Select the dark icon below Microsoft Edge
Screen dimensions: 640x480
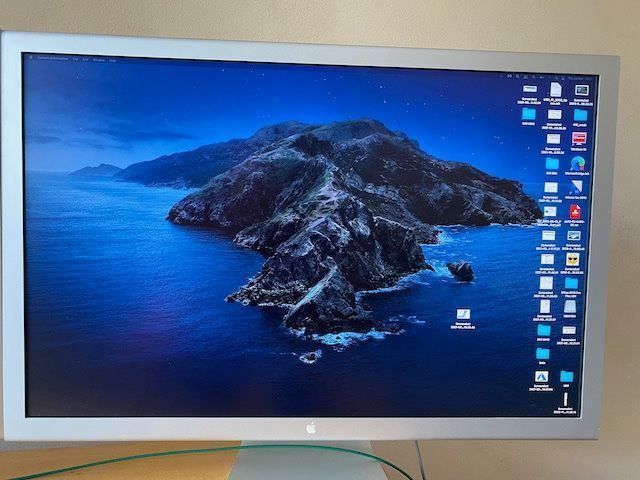576,187
